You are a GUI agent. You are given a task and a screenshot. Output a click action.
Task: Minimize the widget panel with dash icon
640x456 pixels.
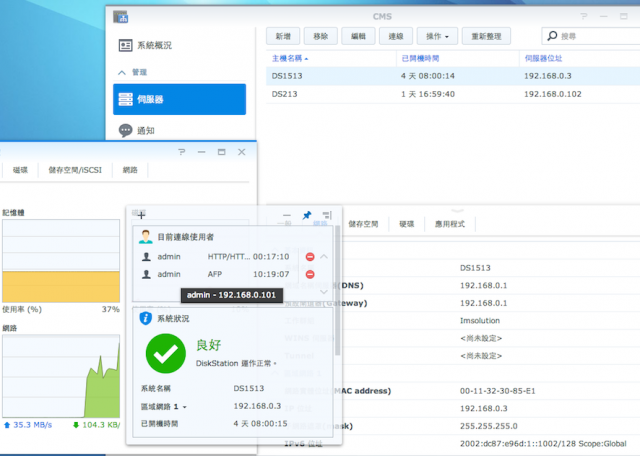tap(287, 215)
